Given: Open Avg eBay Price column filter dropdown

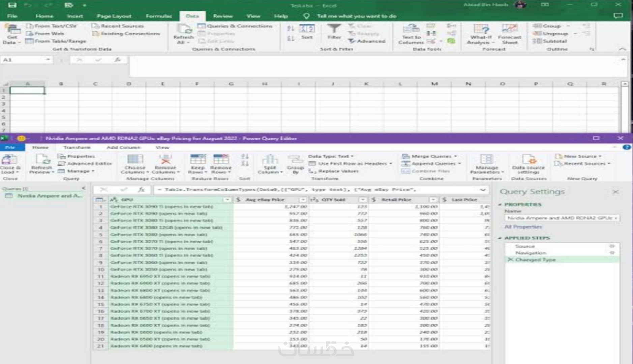Looking at the screenshot, I should tap(303, 200).
